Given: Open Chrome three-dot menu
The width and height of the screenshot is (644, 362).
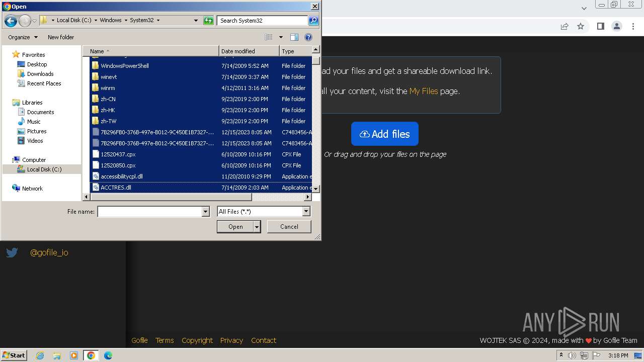Looking at the screenshot, I should 633,26.
